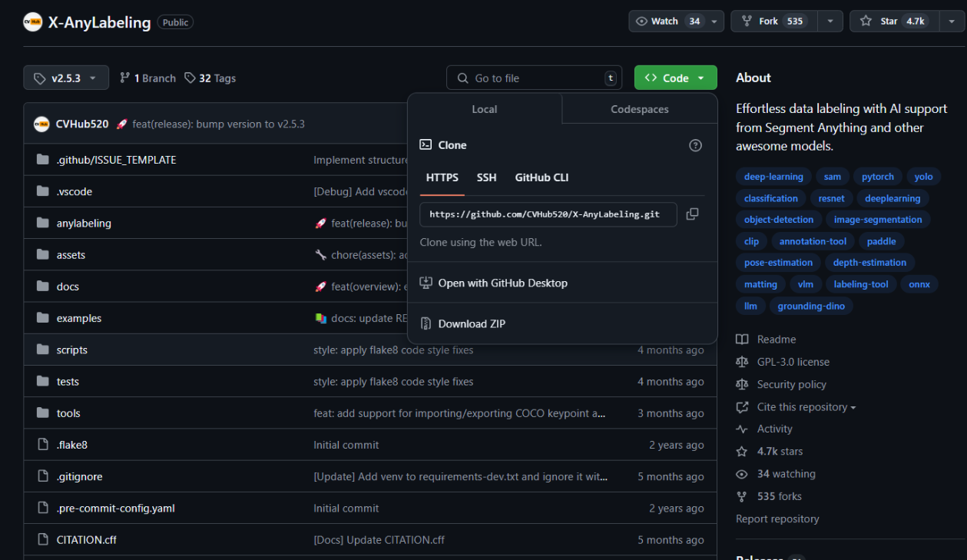Watch the repository for notifications
967x560 pixels.
click(x=667, y=22)
